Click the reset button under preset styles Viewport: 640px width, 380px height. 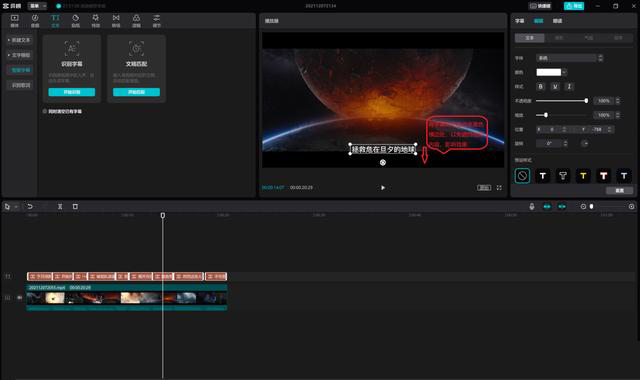(x=620, y=191)
